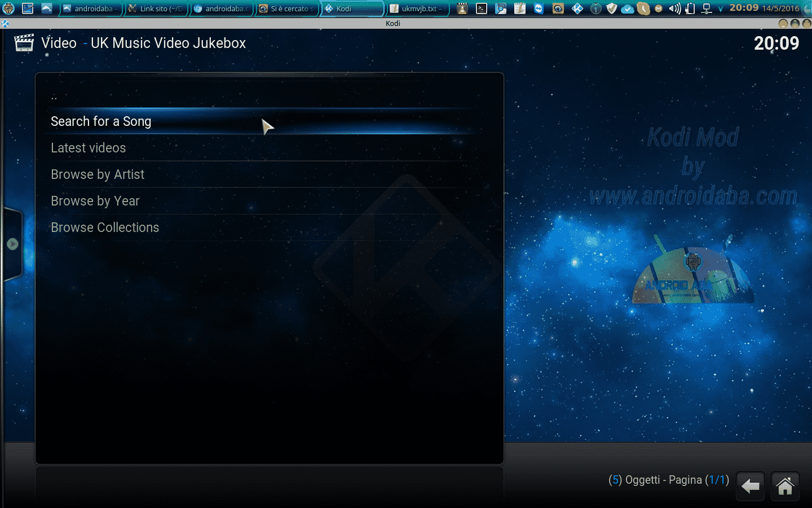Viewport: 812px width, 508px height.
Task: Switch to 'Si è cercato' taskbar window
Action: click(x=287, y=8)
